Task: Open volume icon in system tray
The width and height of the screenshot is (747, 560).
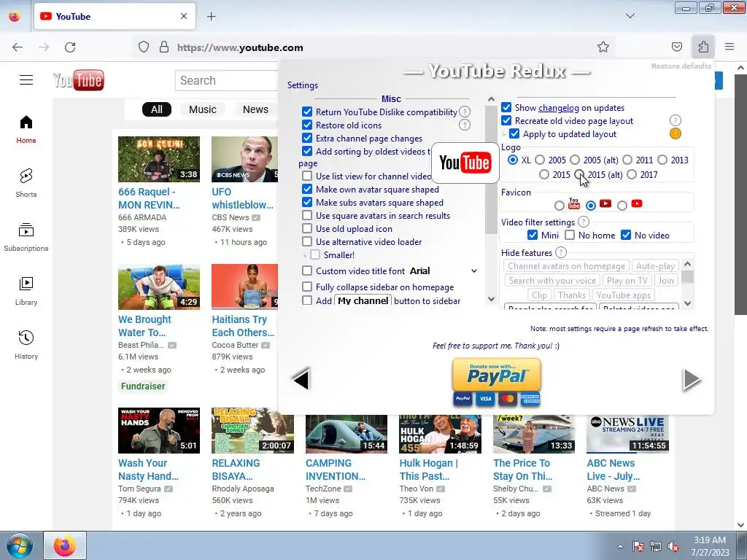Action: click(673, 546)
